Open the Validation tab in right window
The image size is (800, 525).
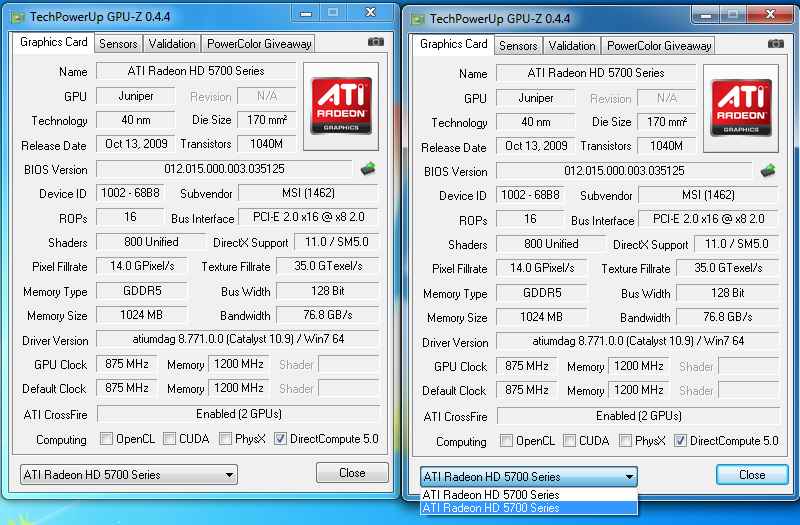click(x=572, y=46)
